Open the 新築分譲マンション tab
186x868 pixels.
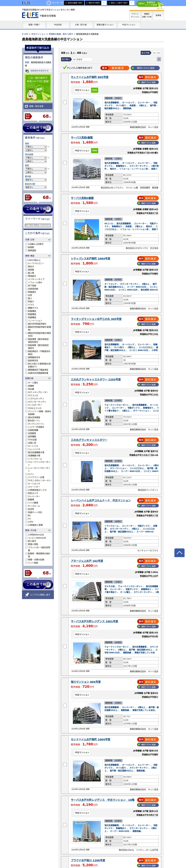tap(105, 25)
